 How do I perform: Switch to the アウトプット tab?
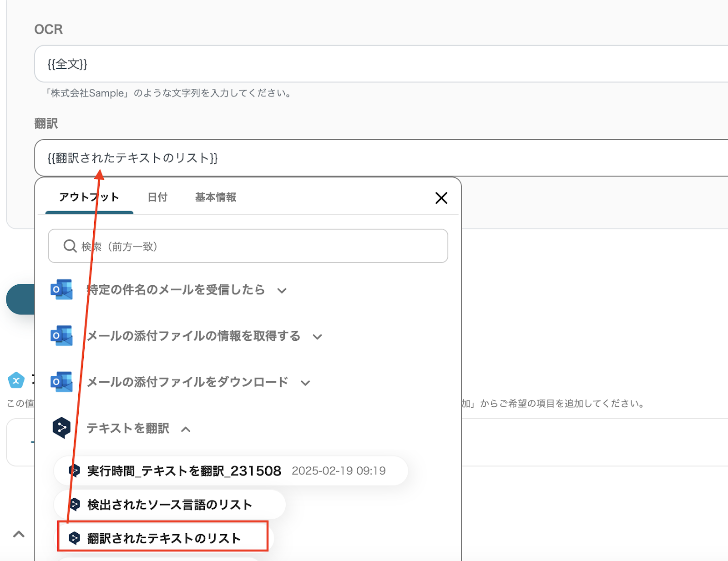click(89, 197)
